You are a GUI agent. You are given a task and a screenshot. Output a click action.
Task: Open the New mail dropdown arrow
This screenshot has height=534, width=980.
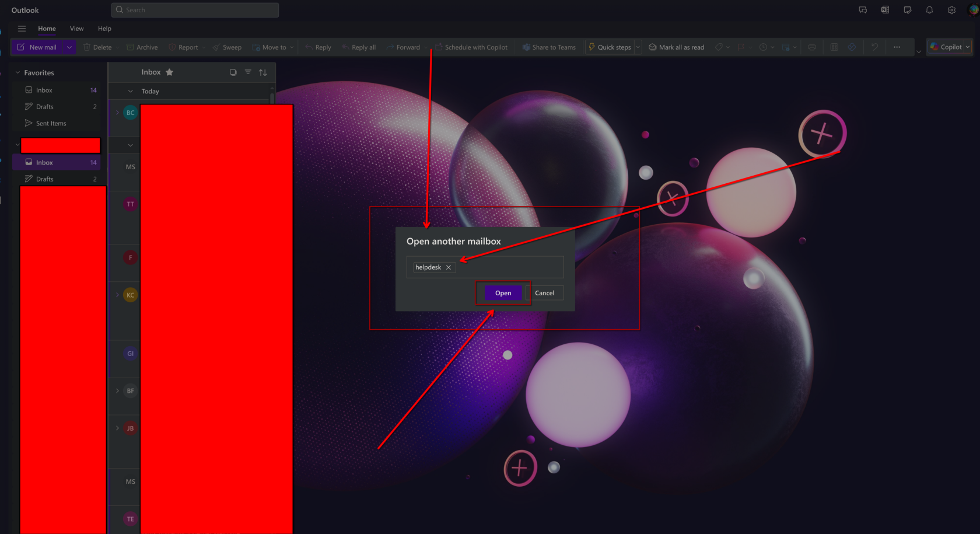coord(69,47)
